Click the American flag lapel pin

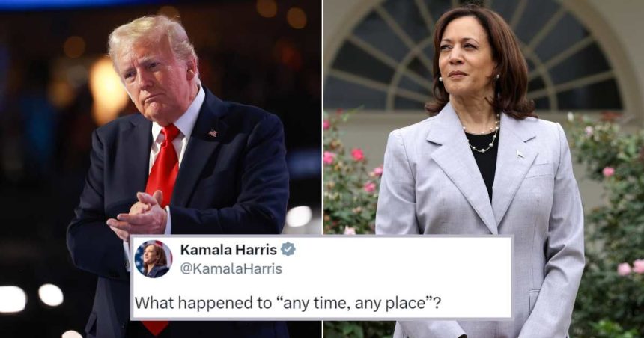pyautogui.click(x=213, y=133)
